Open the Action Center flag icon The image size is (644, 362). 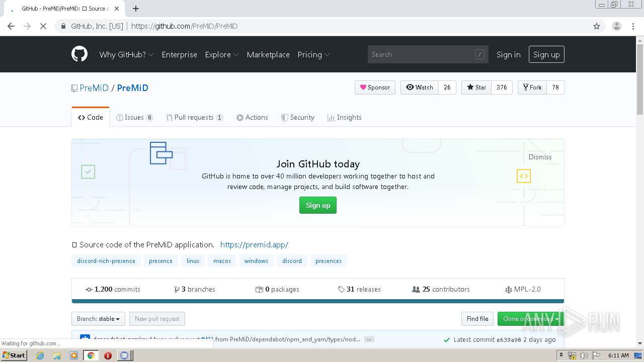(596, 355)
